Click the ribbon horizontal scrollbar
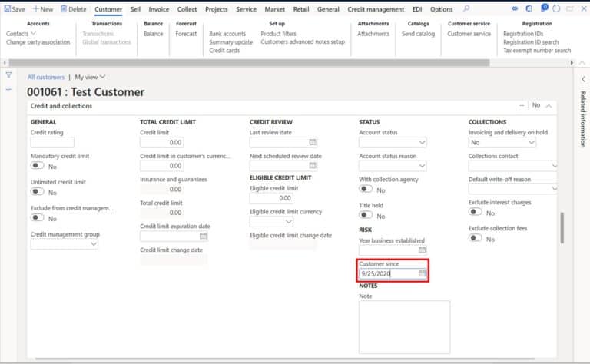Image resolution: width=590 pixels, height=364 pixels. click(x=250, y=62)
